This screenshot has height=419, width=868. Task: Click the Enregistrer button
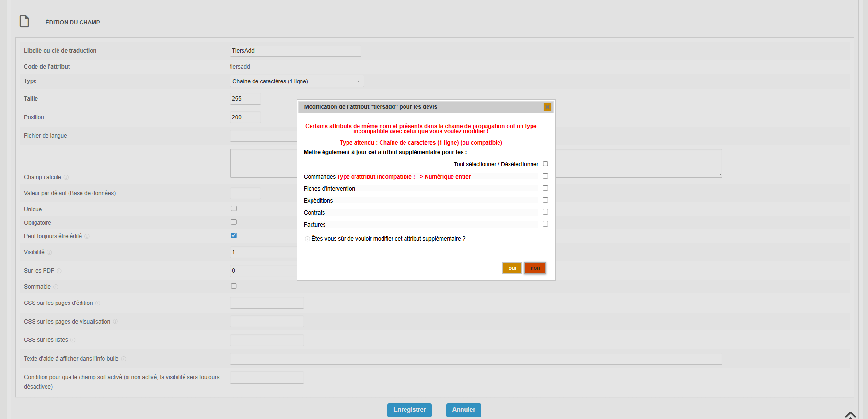409,410
